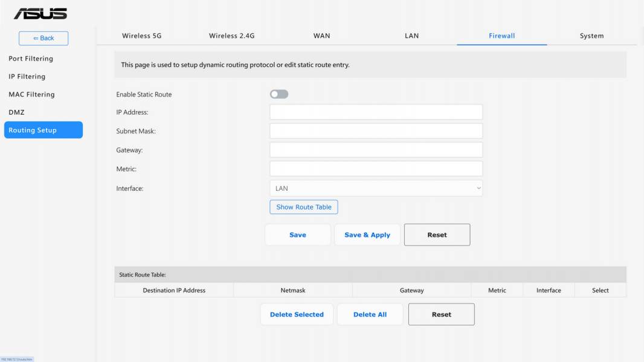This screenshot has width=644, height=362.
Task: Open the Interface dropdown showing LAN
Action: click(376, 188)
